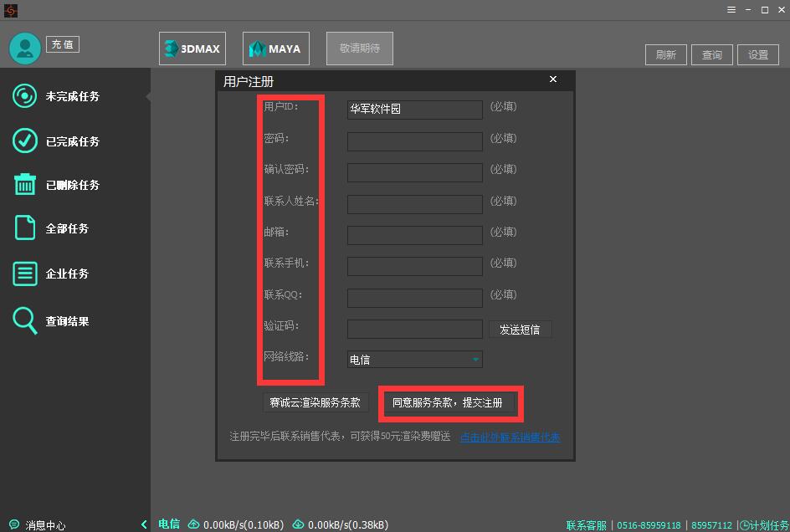Click phone number 85957112
Viewport: 790px width, 532px height.
tap(711, 525)
